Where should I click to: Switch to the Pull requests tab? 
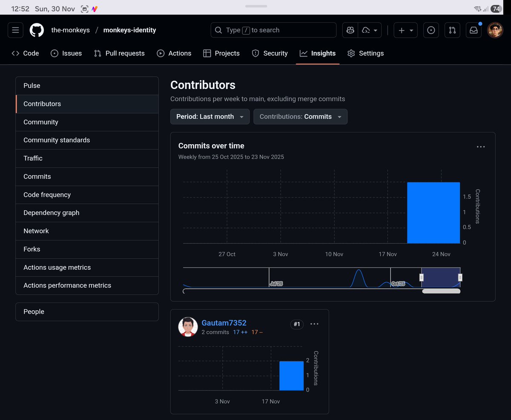pyautogui.click(x=120, y=53)
